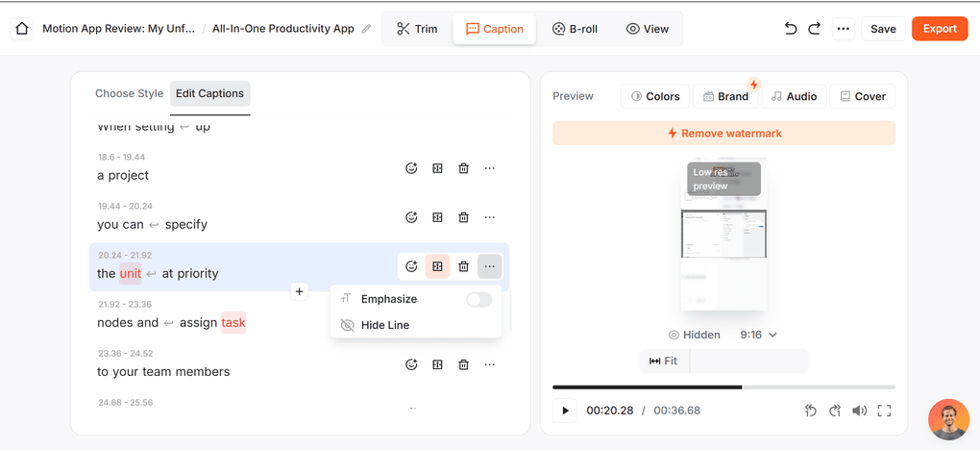This screenshot has height=450, width=980.
Task: Add emoji to 'you can specify' line
Action: [411, 217]
